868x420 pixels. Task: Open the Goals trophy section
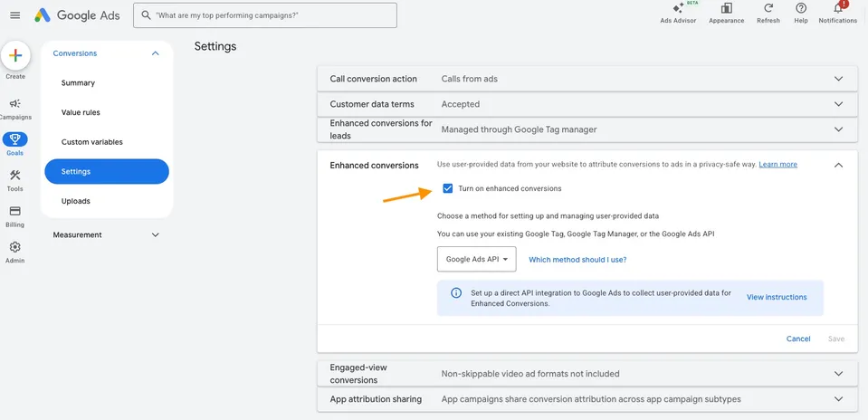[15, 144]
